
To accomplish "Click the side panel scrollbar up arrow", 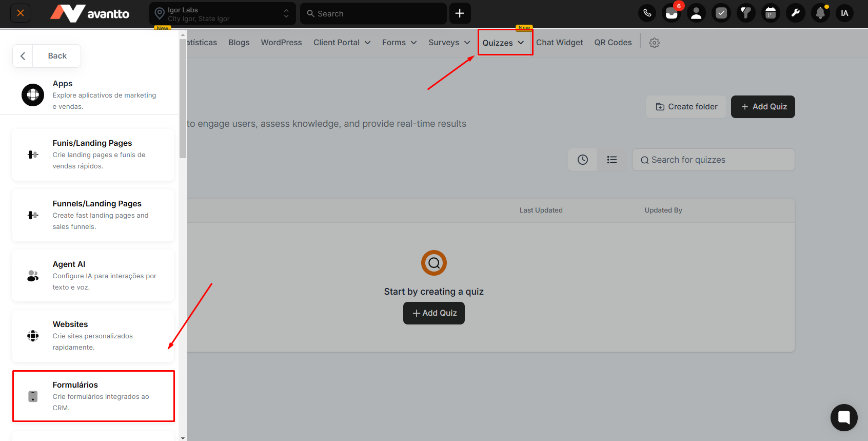I will (x=183, y=35).
